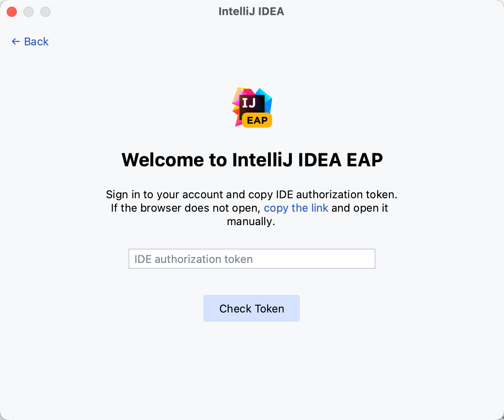
Task: Click copy the link in the instructions
Action: pyautogui.click(x=296, y=208)
